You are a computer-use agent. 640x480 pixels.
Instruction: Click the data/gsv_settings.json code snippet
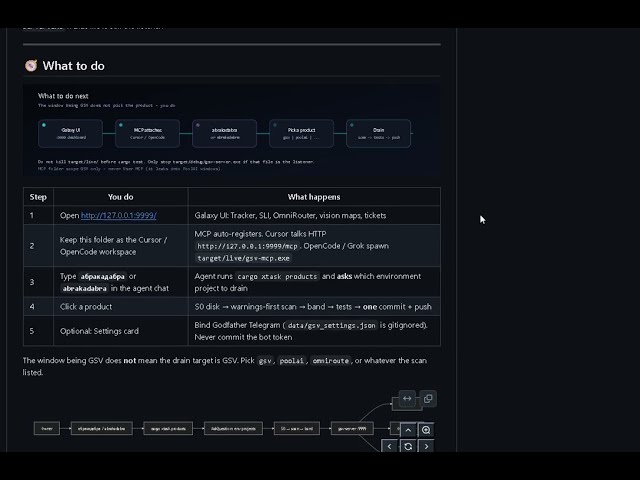[331, 325]
